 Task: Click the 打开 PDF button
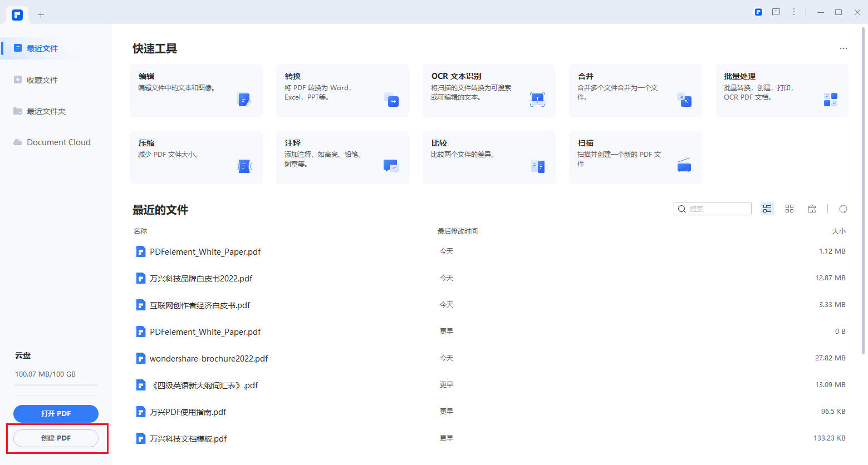coord(56,414)
